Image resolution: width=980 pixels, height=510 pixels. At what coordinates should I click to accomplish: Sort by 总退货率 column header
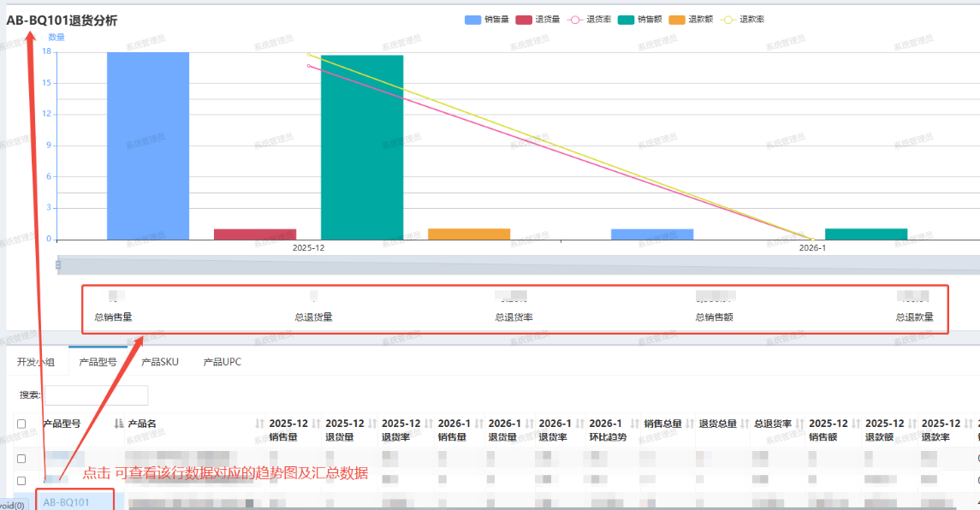pos(772,424)
